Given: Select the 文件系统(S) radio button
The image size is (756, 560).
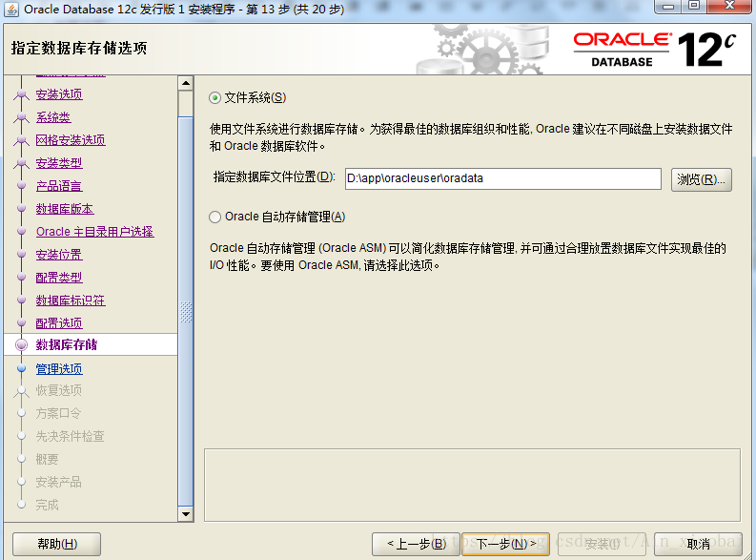Looking at the screenshot, I should point(215,98).
